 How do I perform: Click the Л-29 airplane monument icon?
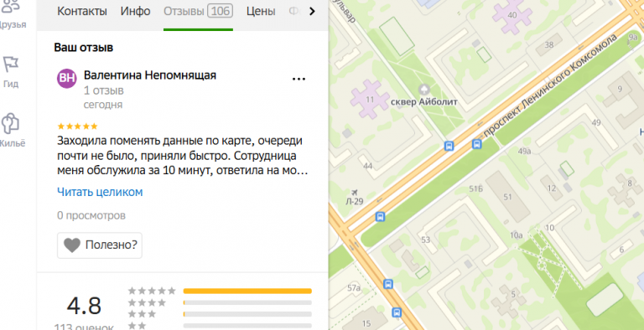(x=355, y=192)
